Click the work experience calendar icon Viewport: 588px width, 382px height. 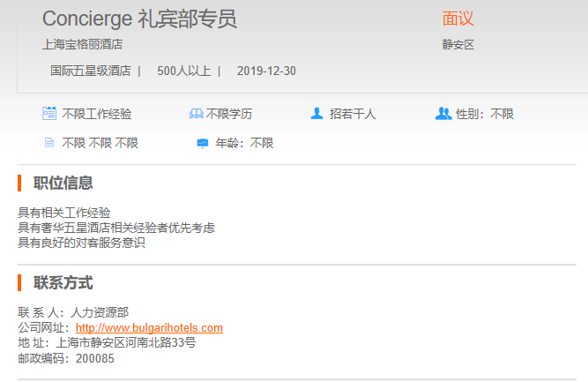(x=49, y=114)
